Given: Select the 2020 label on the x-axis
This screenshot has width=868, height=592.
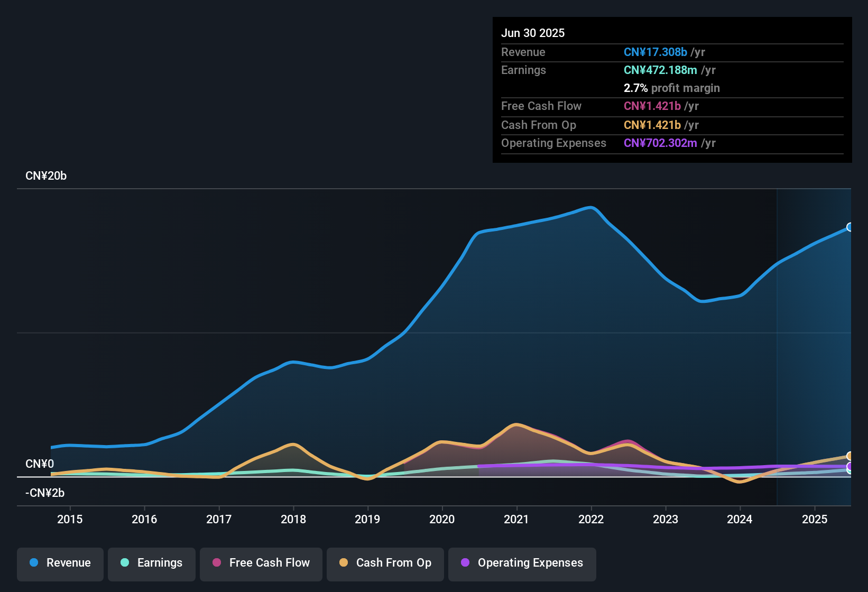Looking at the screenshot, I should tap(442, 519).
